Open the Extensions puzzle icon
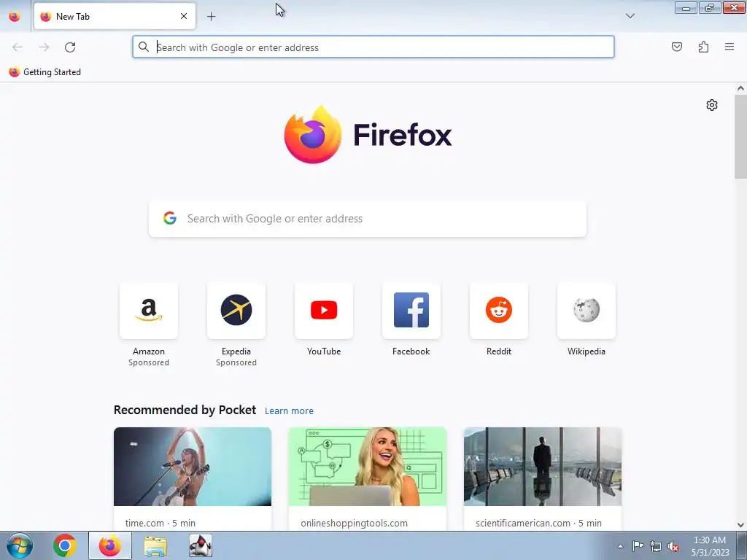The height and width of the screenshot is (560, 747). click(703, 47)
